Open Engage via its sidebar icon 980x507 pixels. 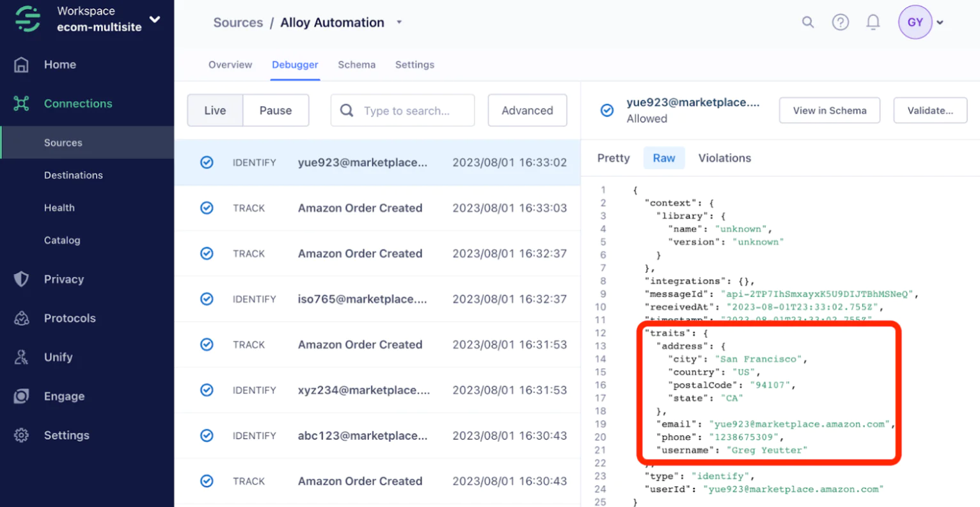[x=21, y=396]
